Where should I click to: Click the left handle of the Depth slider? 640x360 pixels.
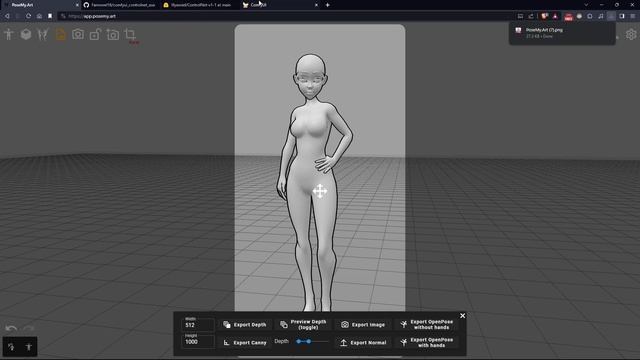[299, 341]
